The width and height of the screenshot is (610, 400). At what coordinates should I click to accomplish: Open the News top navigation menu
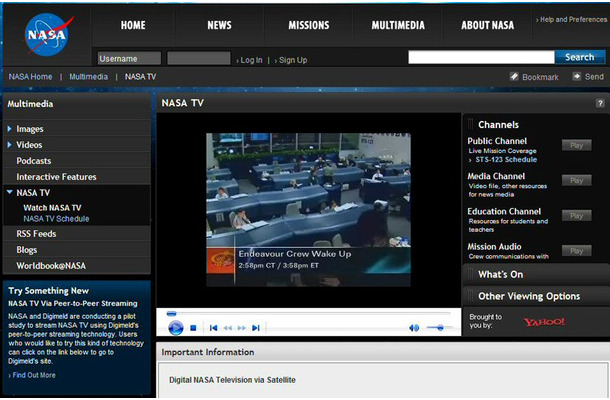[219, 25]
